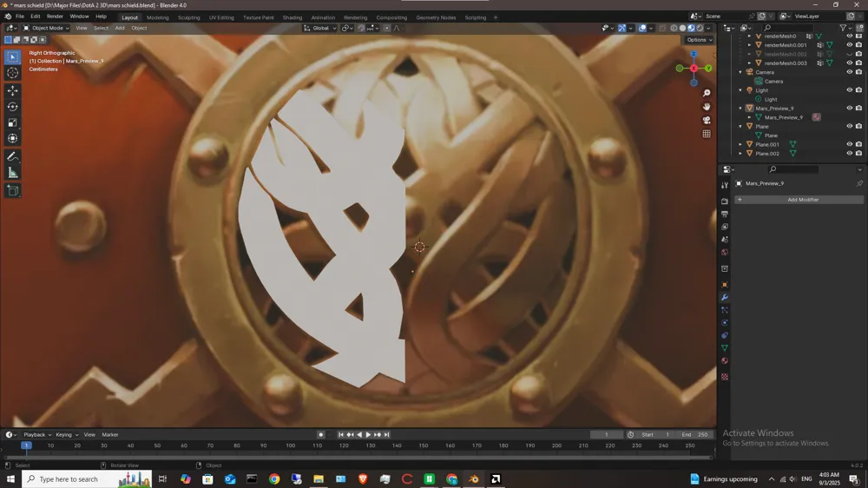Image resolution: width=868 pixels, height=488 pixels.
Task: Collapse the Camera collection in outliner
Action: pyautogui.click(x=740, y=72)
